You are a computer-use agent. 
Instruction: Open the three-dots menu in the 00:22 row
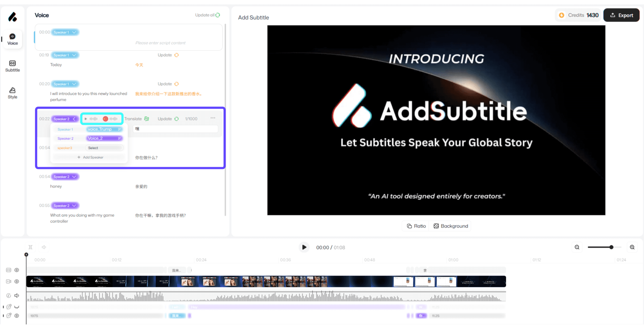tap(213, 118)
